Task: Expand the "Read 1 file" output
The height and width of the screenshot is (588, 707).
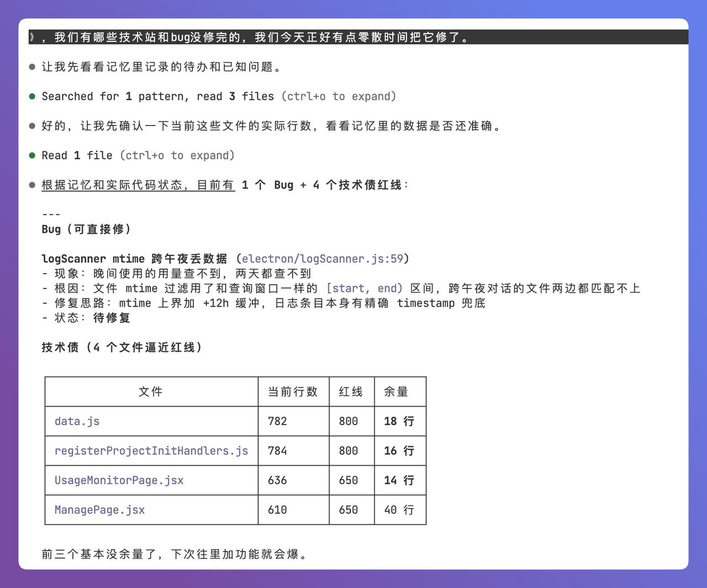Action: tap(177, 155)
